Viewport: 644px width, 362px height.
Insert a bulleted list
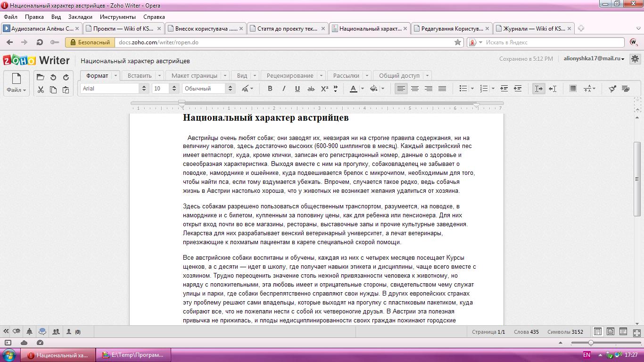tap(463, 88)
